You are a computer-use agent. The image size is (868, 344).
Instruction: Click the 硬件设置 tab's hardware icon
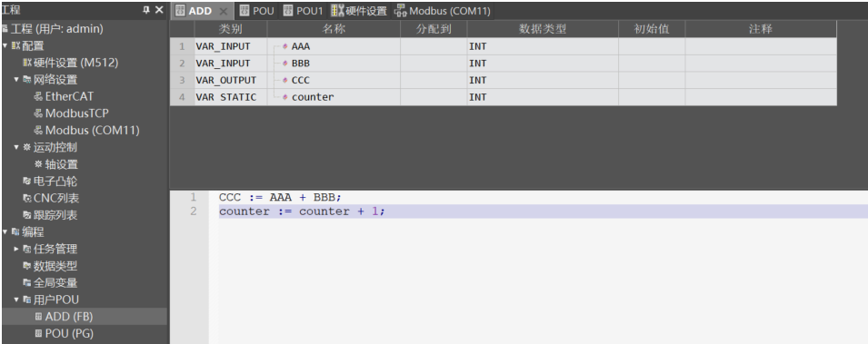tap(337, 11)
